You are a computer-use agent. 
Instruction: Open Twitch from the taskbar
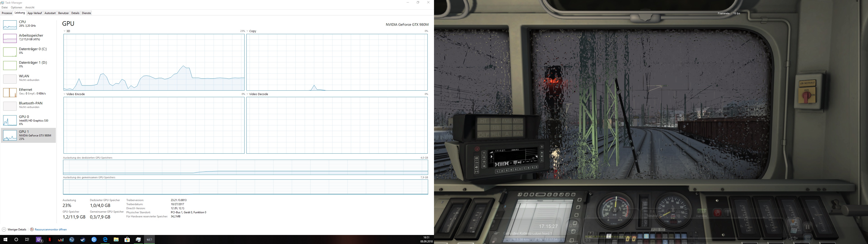click(x=39, y=240)
